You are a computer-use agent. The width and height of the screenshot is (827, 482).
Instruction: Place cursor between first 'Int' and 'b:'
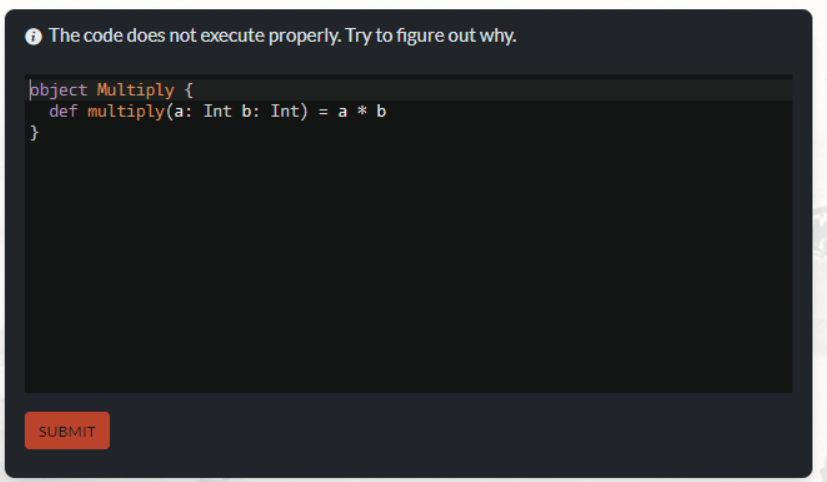[x=236, y=111]
